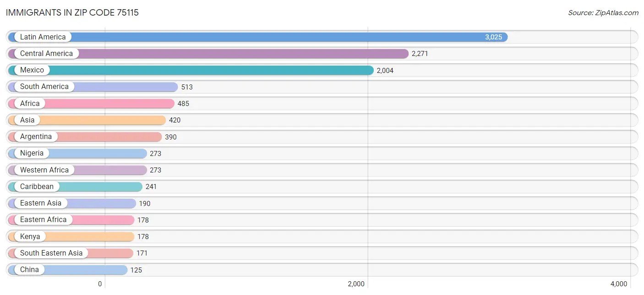This screenshot has height=295, width=644.
Task: Click the 3,025 value label
Action: [495, 37]
